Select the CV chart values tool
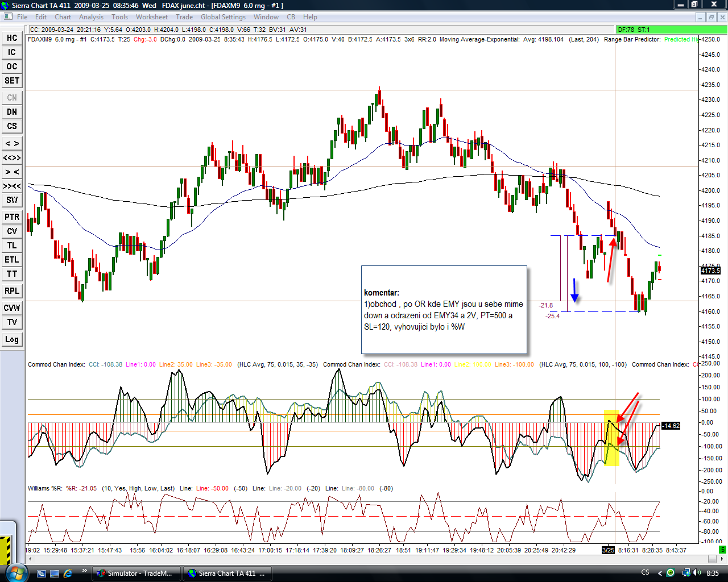The height and width of the screenshot is (582, 728). point(12,231)
